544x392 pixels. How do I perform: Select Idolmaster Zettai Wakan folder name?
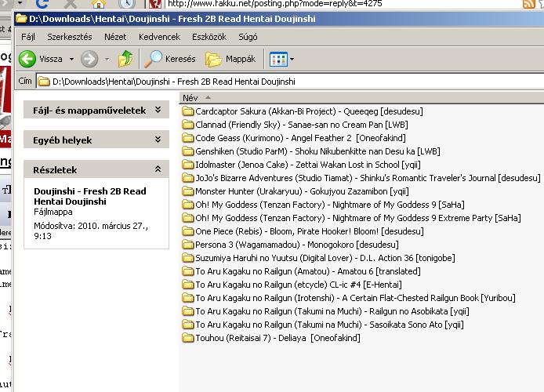click(x=308, y=165)
